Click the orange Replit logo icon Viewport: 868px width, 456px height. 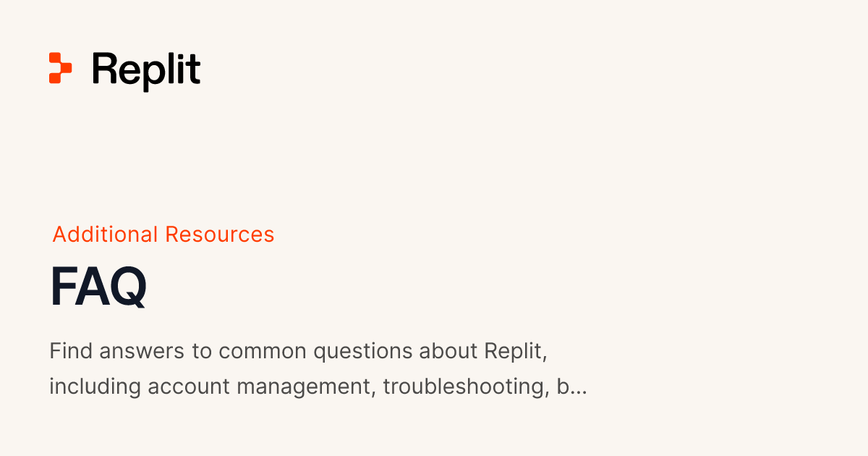(x=60, y=68)
